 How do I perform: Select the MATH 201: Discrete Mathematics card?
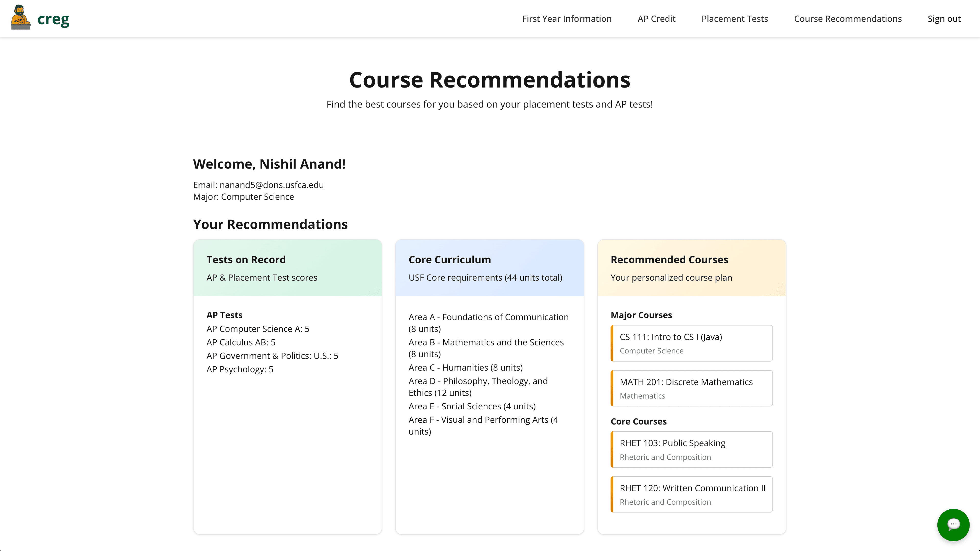692,388
